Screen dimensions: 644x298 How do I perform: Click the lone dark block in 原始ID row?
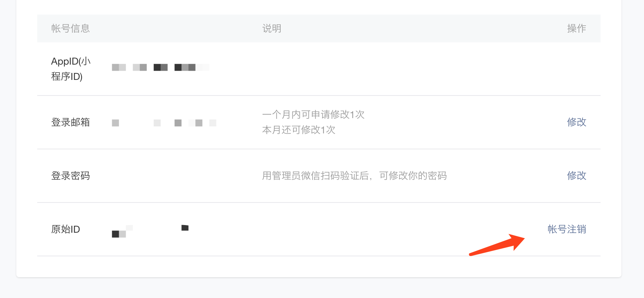click(185, 228)
